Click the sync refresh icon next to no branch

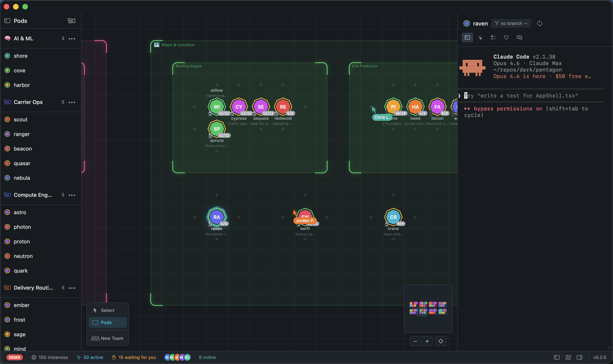(539, 23)
